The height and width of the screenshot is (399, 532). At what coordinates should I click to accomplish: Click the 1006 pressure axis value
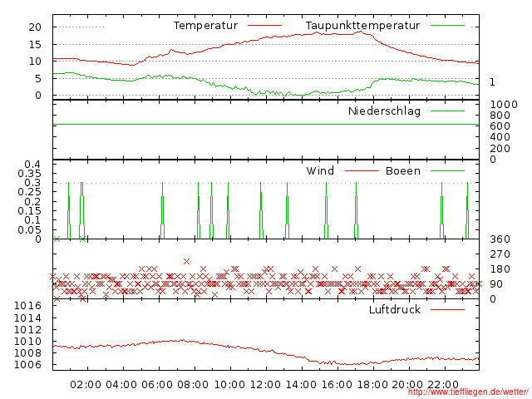tap(27, 365)
